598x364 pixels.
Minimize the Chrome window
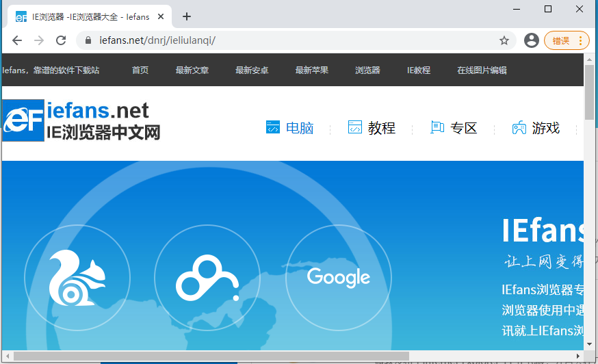517,9
